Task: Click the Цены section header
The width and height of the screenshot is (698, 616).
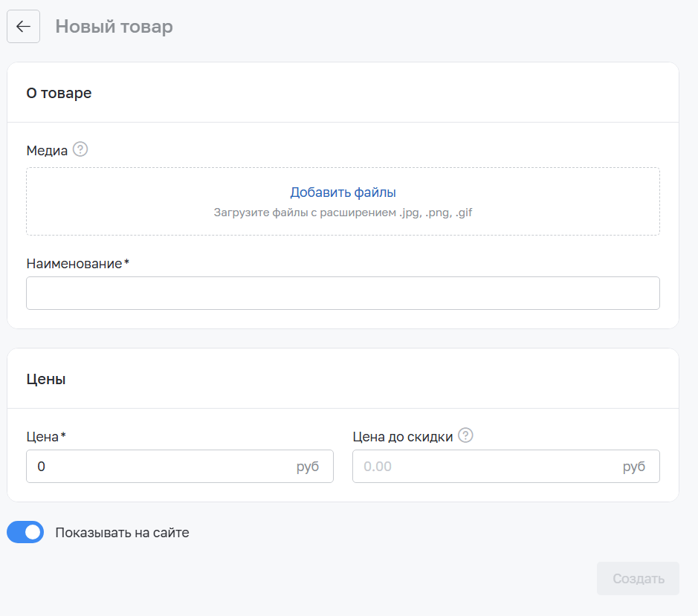Action: pos(46,379)
